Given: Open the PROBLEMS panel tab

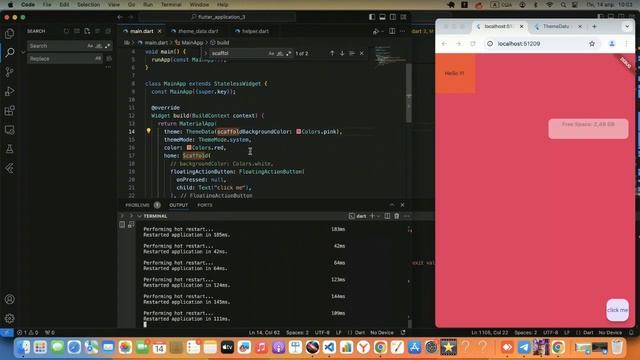Looking at the screenshot, I should tap(138, 205).
